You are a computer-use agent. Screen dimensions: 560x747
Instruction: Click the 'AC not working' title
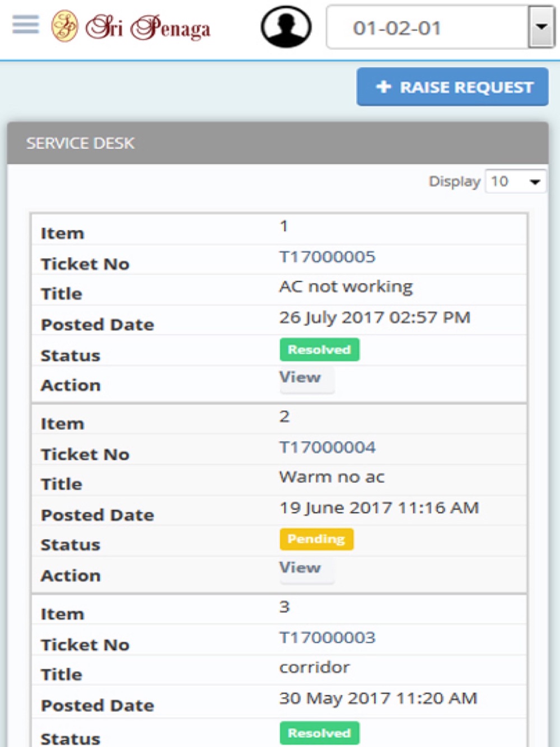click(x=346, y=287)
